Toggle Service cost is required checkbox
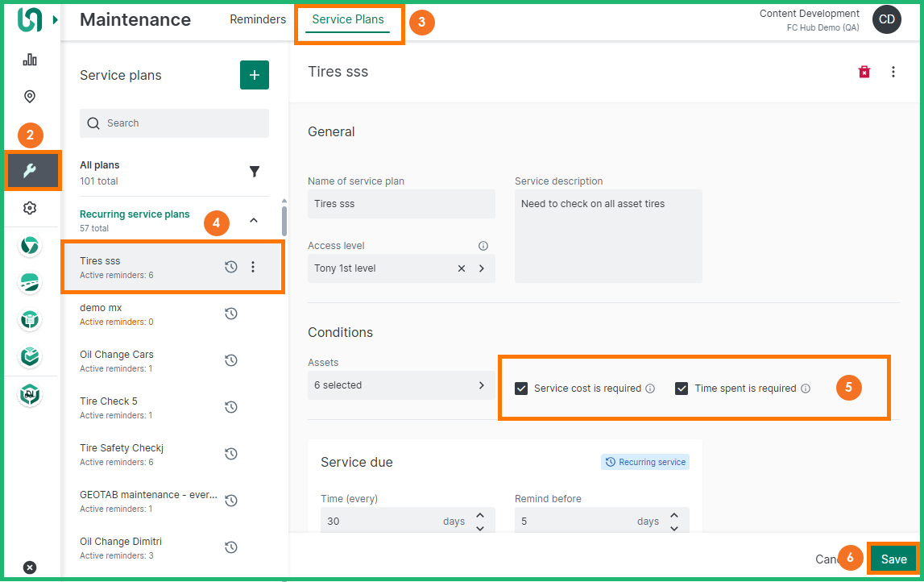 (x=521, y=389)
